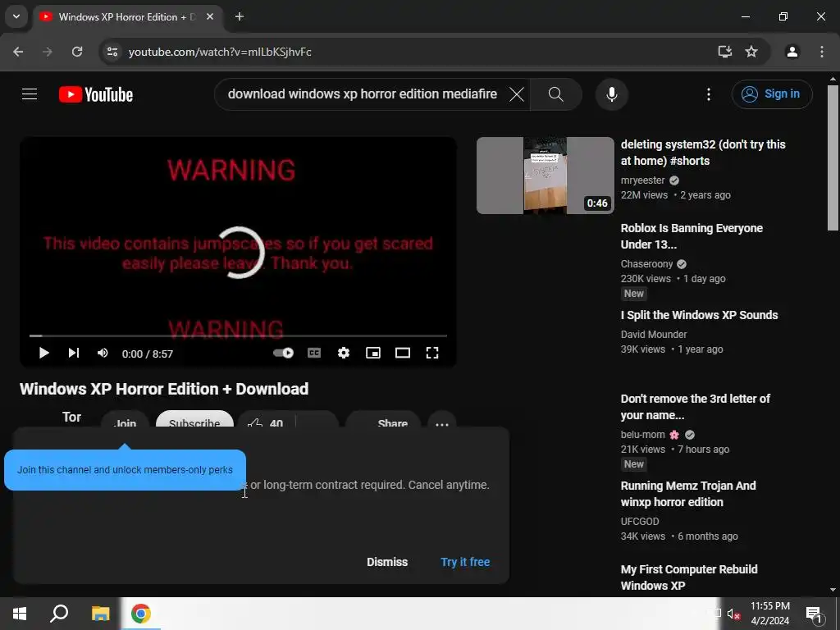Screen dimensions: 840x630
Task: Visit the UFCGOD channel name
Action: click(640, 521)
